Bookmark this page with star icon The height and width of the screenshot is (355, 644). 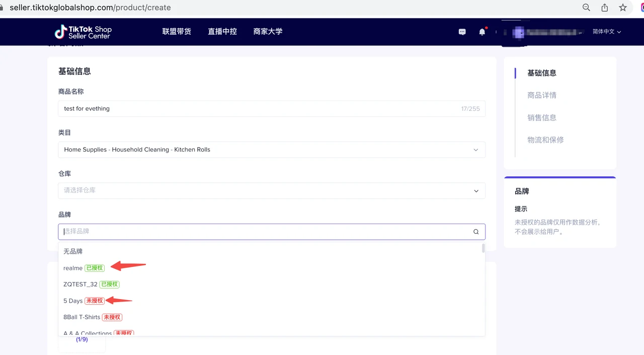pos(623,8)
